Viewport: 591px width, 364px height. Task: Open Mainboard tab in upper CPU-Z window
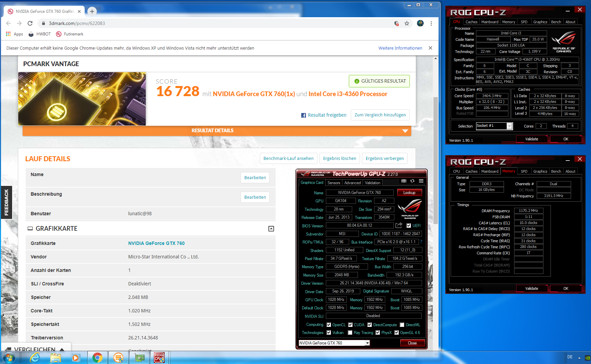[x=489, y=22]
